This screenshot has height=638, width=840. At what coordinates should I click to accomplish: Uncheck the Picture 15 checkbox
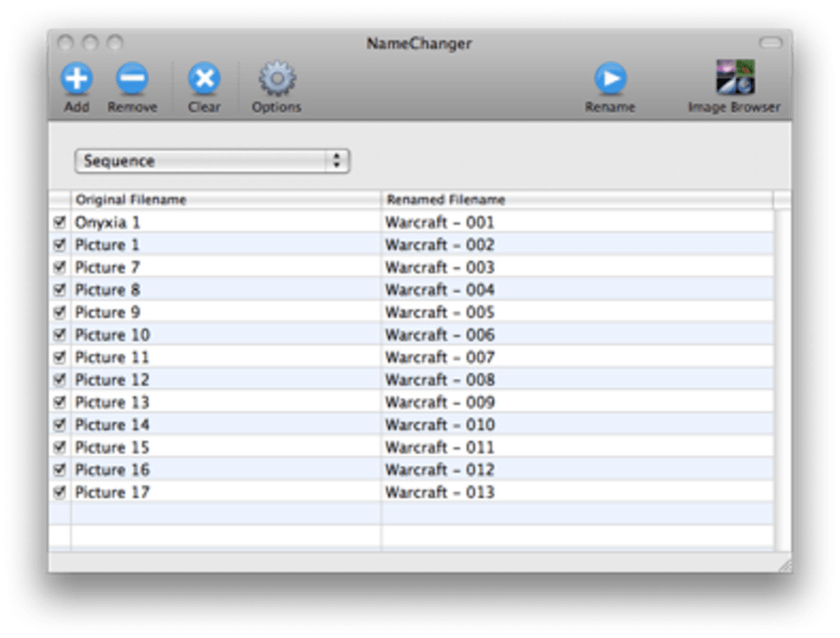click(59, 447)
